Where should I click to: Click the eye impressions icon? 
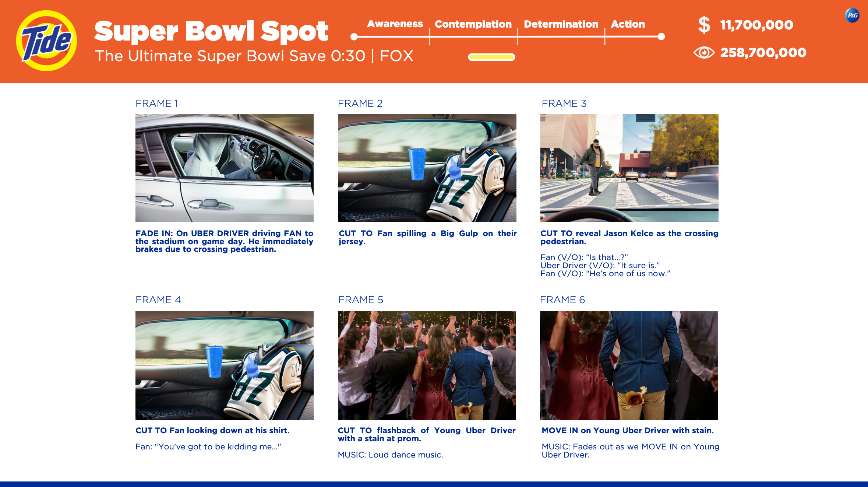click(x=704, y=53)
